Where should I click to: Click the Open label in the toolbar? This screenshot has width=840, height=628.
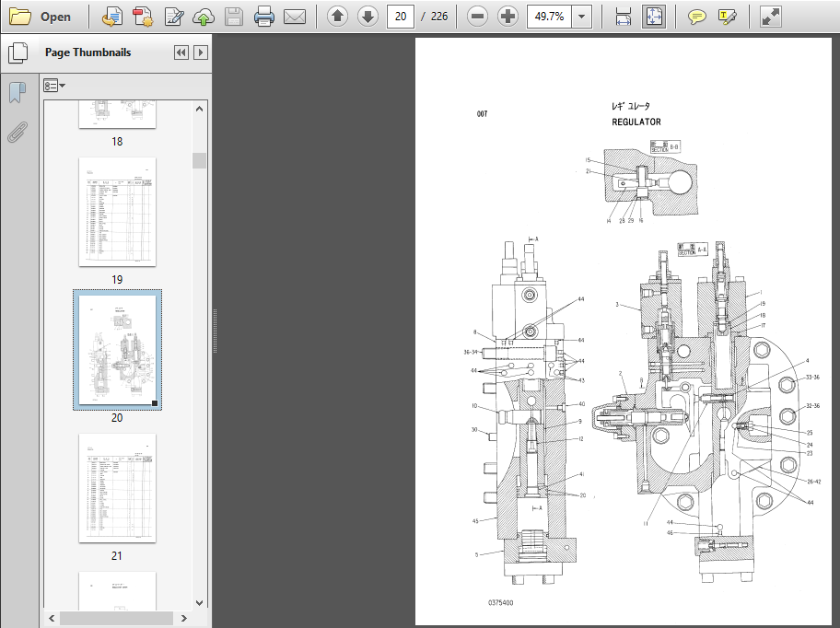pos(55,17)
